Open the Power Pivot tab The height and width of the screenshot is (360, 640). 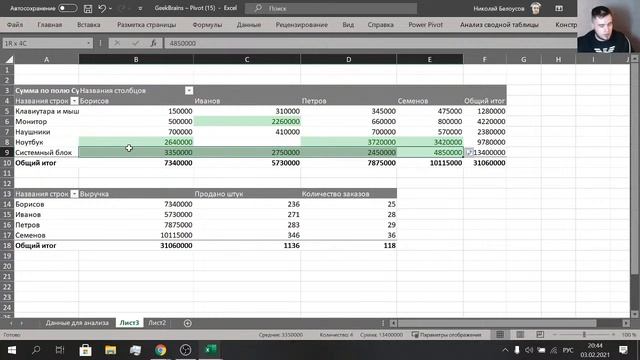coord(425,25)
